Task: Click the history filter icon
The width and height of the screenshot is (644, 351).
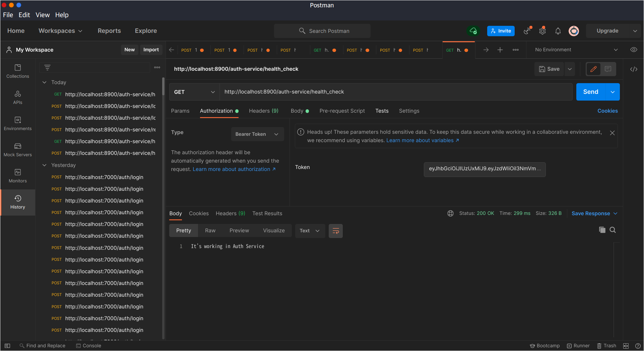Action: pos(47,67)
